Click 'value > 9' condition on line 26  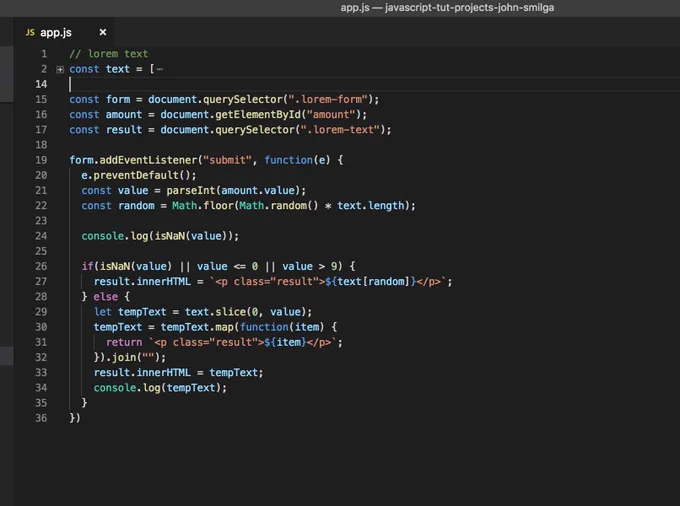coord(310,266)
